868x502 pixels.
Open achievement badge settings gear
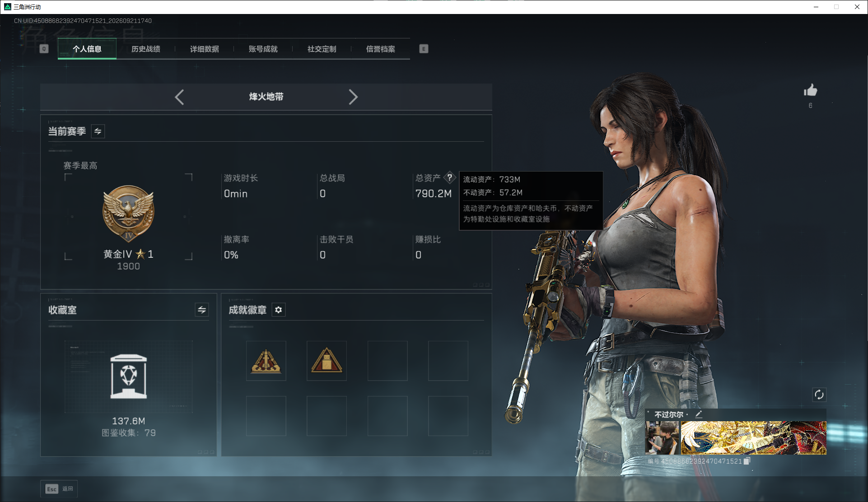279,310
